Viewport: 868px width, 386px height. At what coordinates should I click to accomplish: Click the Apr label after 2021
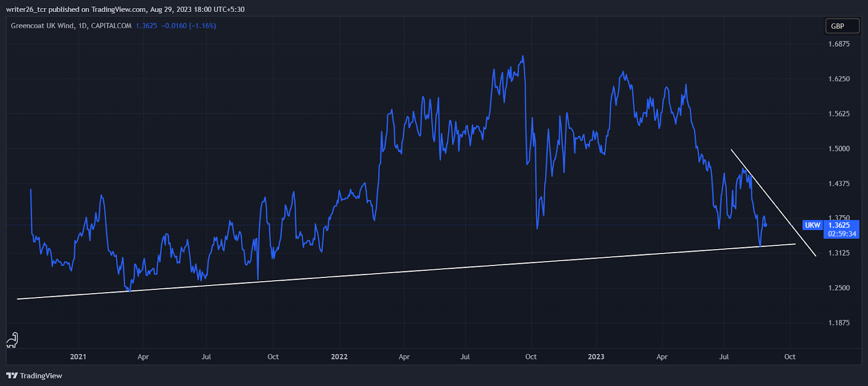[x=143, y=357]
